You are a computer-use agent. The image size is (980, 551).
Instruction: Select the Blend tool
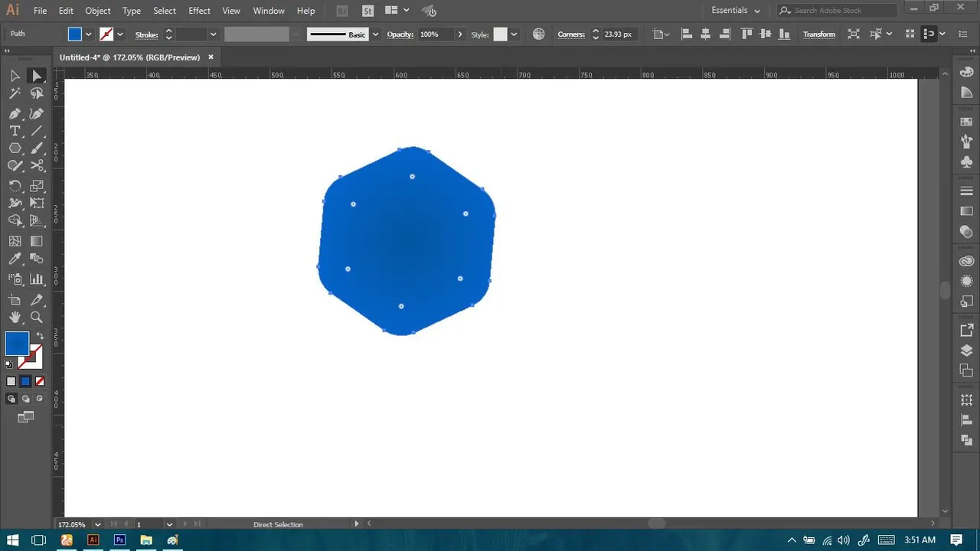pos(37,260)
